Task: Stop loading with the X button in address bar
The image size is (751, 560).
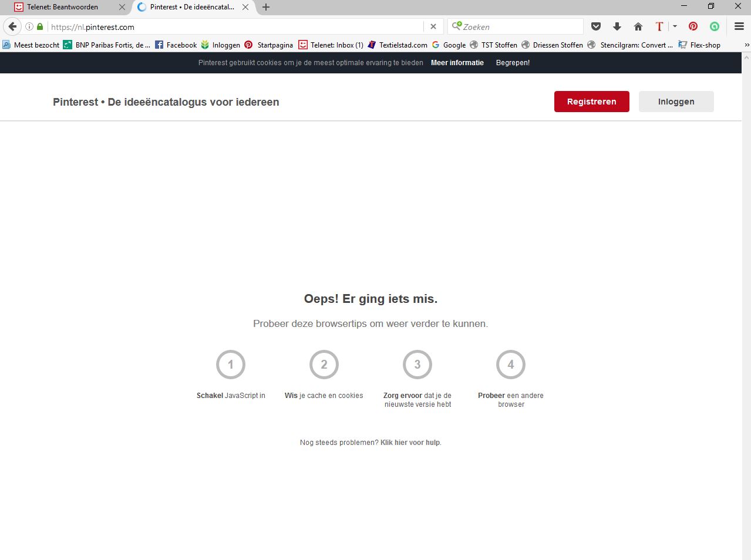Action: tap(433, 26)
